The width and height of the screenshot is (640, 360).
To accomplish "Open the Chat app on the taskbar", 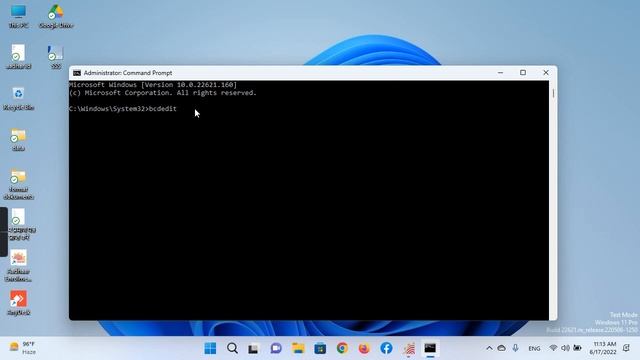I will (276, 348).
